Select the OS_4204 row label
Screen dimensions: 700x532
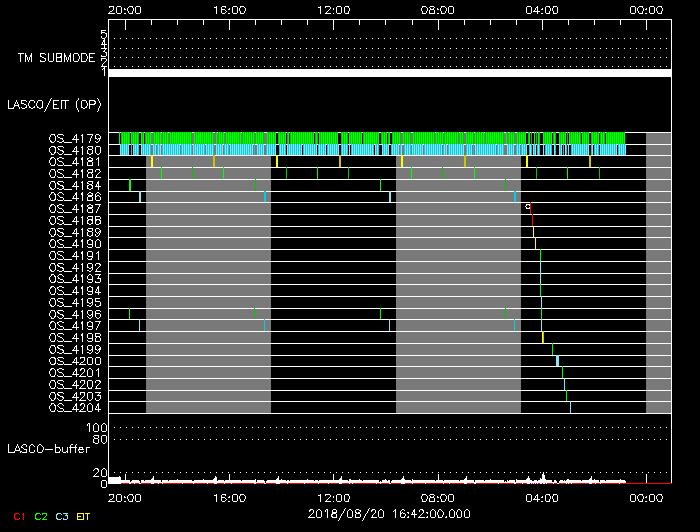coord(75,408)
